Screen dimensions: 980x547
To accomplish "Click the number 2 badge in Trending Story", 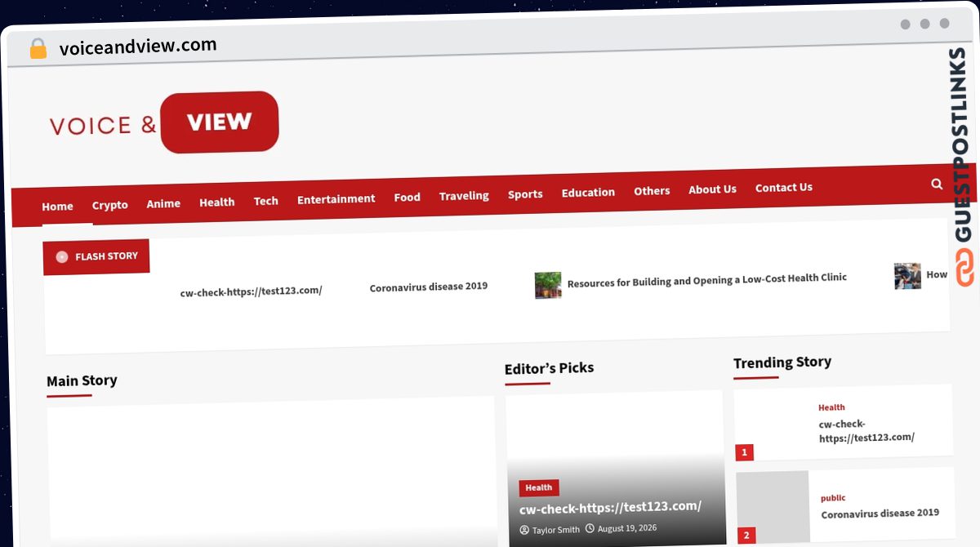I will point(746,536).
